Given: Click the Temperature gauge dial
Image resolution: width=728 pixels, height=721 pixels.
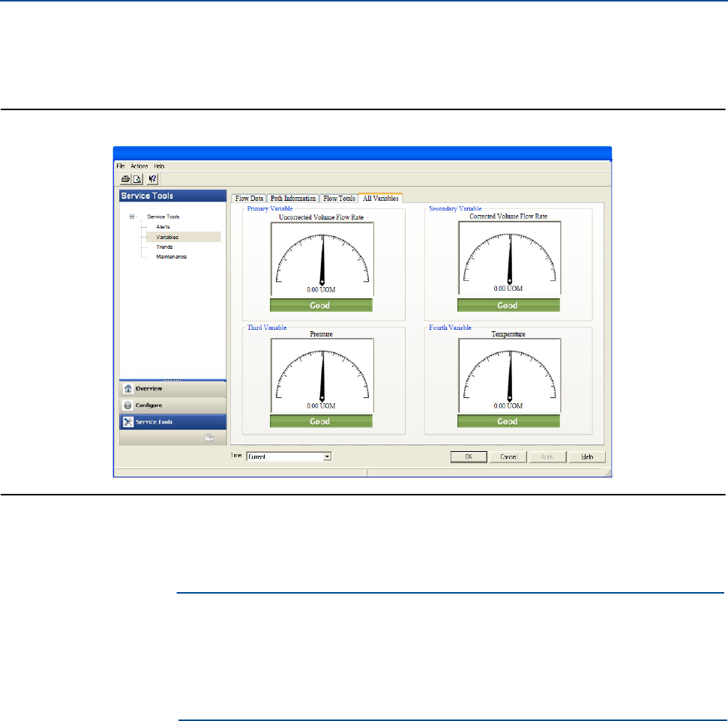Looking at the screenshot, I should [510, 375].
